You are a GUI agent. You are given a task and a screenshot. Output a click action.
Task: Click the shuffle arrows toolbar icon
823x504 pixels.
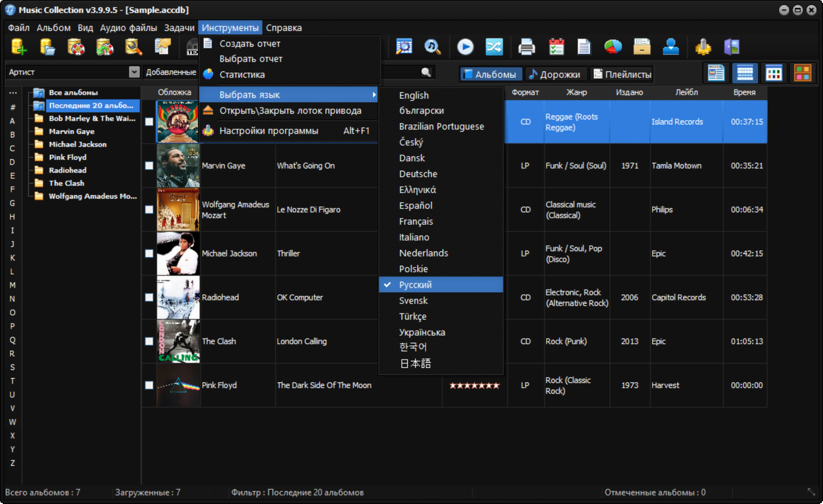pos(494,47)
